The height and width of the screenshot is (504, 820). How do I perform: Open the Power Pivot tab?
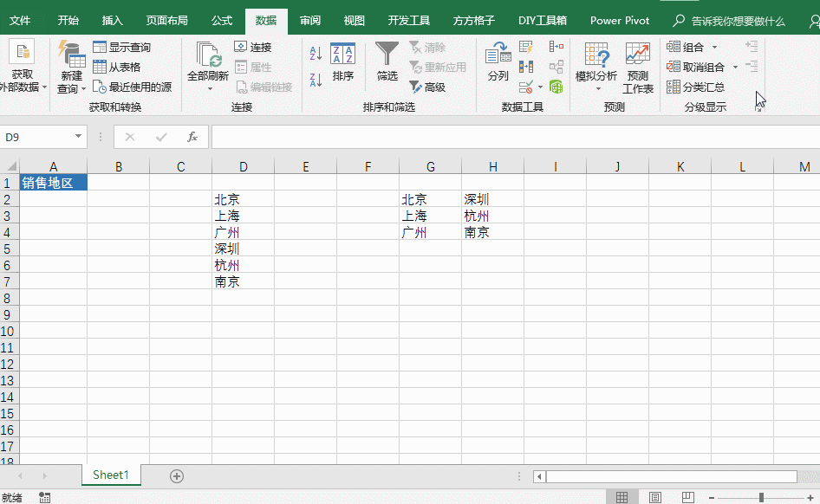pos(620,21)
